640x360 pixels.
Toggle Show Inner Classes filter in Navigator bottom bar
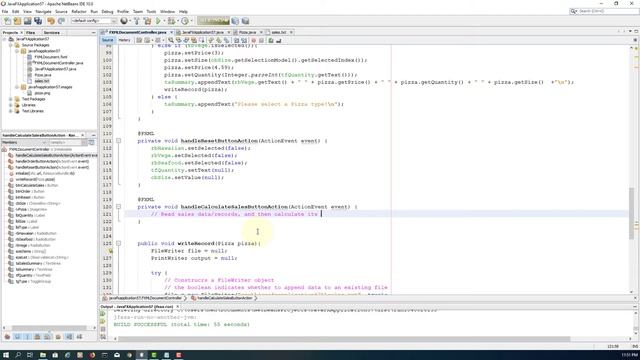(x=48, y=337)
